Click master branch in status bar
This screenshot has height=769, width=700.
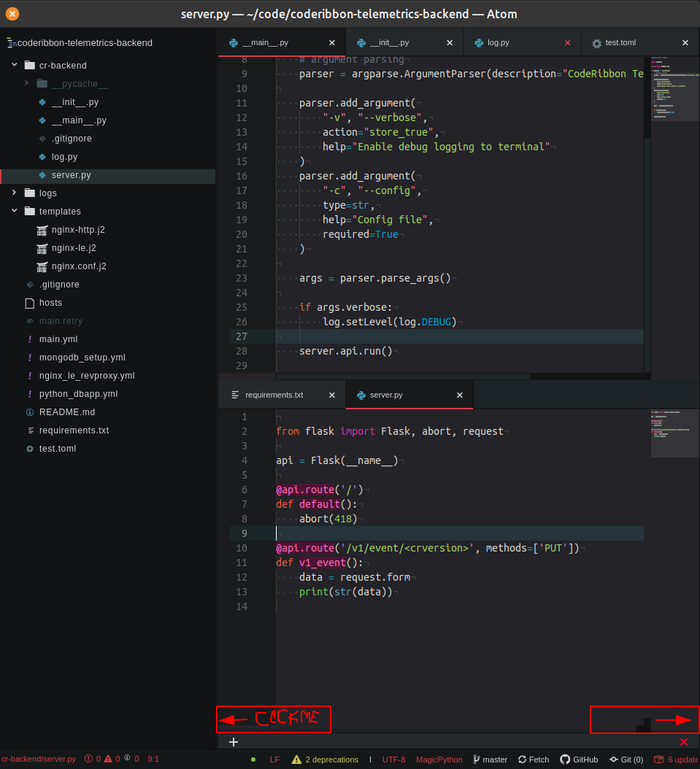click(490, 760)
